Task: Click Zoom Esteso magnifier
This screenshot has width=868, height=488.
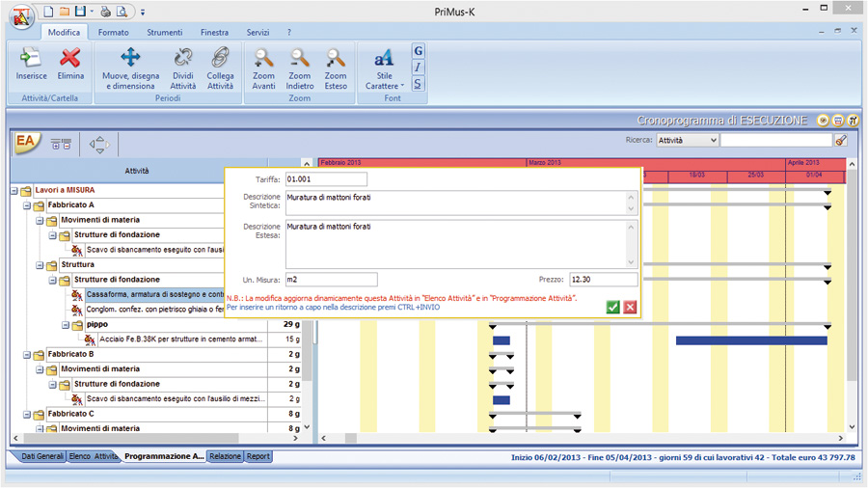Action: (336, 58)
